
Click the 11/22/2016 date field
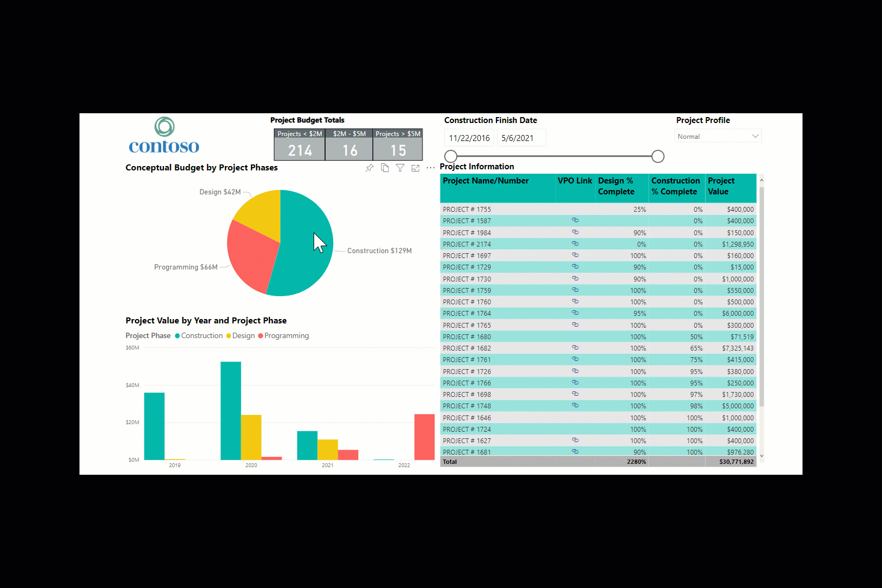469,137
